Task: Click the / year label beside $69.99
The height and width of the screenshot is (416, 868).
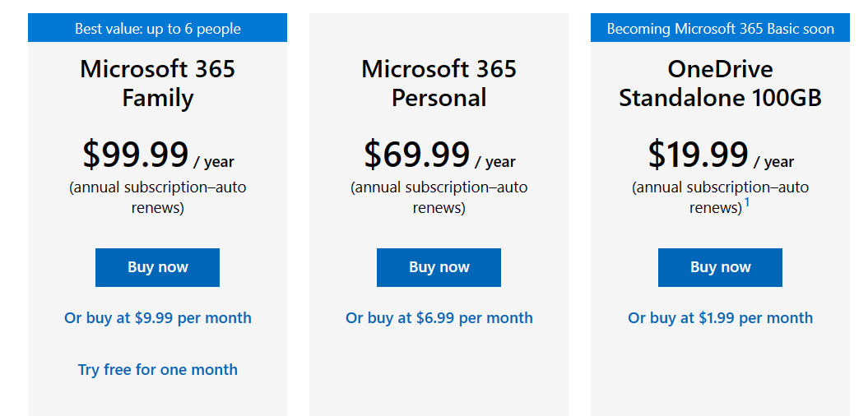Action: click(x=495, y=161)
